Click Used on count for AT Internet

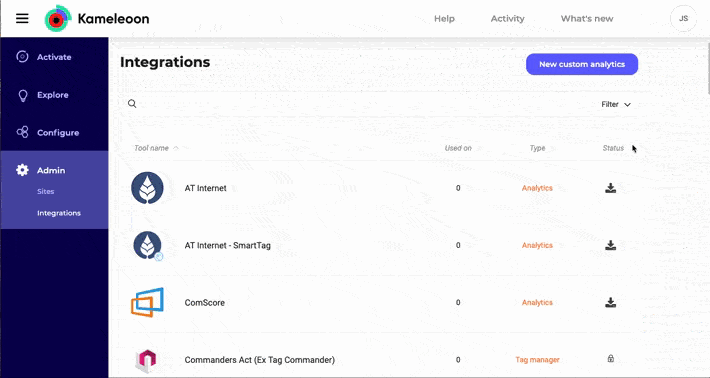click(458, 188)
